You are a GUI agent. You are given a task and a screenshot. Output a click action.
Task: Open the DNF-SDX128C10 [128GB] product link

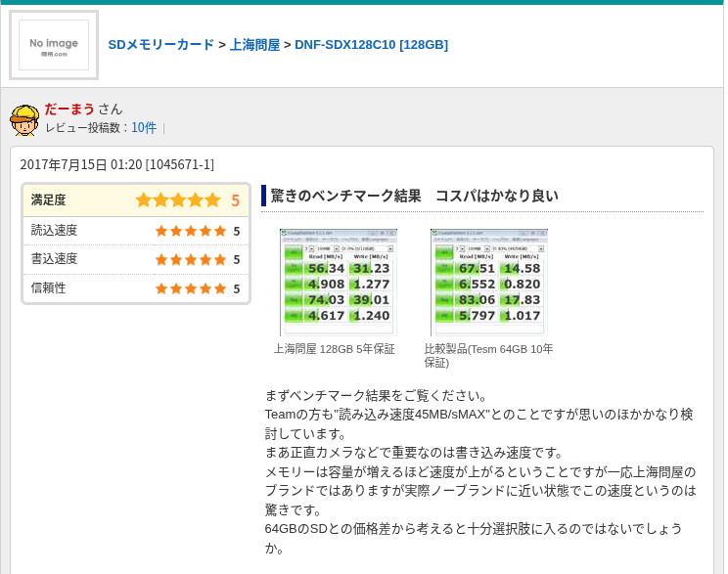point(372,45)
